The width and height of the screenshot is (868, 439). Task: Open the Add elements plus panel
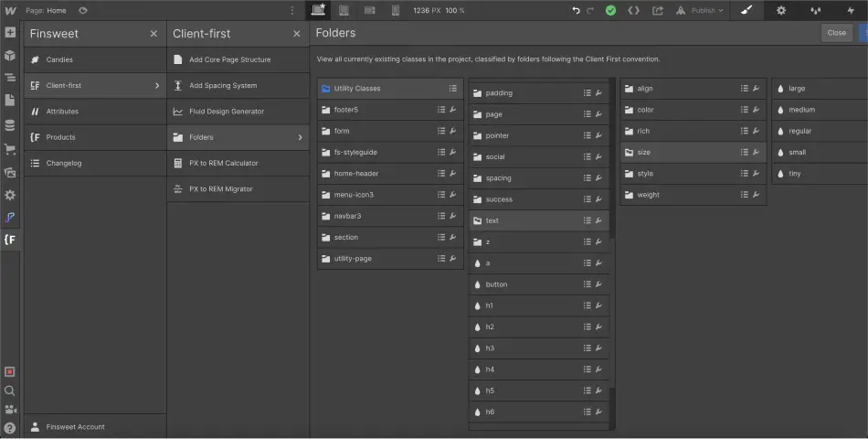10,32
